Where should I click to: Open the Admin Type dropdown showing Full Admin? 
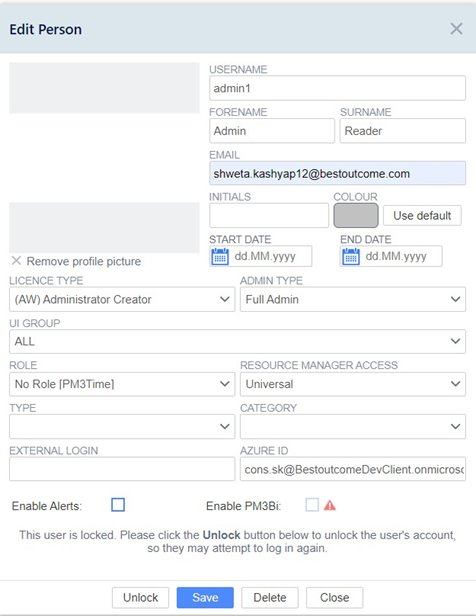pos(353,299)
